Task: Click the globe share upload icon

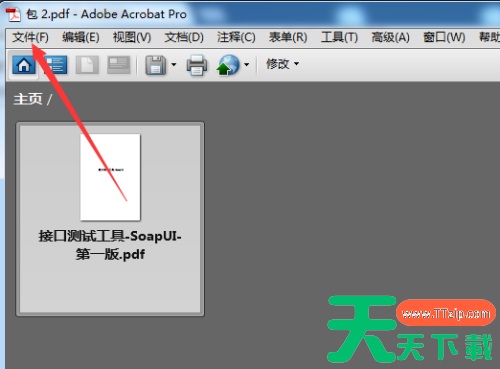Action: (228, 65)
